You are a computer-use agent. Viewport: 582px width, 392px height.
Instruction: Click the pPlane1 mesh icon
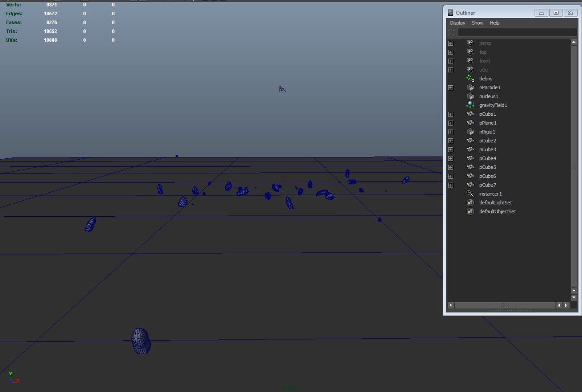point(470,123)
